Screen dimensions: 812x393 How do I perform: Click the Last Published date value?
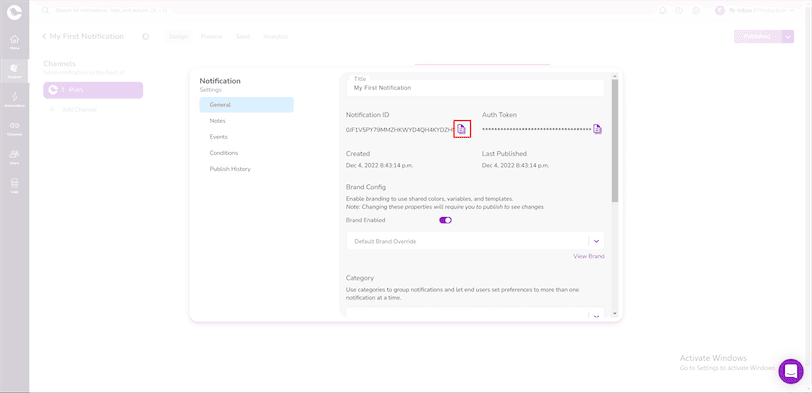point(515,166)
